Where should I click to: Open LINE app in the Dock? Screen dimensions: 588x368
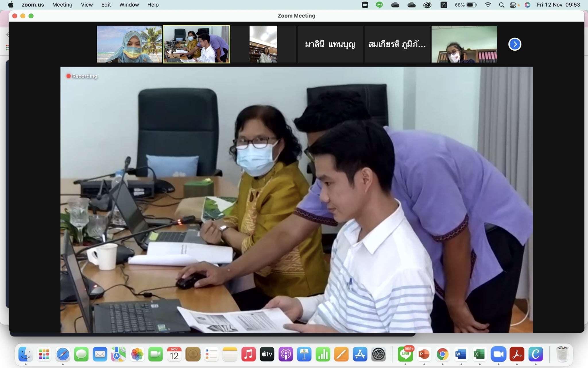(405, 354)
